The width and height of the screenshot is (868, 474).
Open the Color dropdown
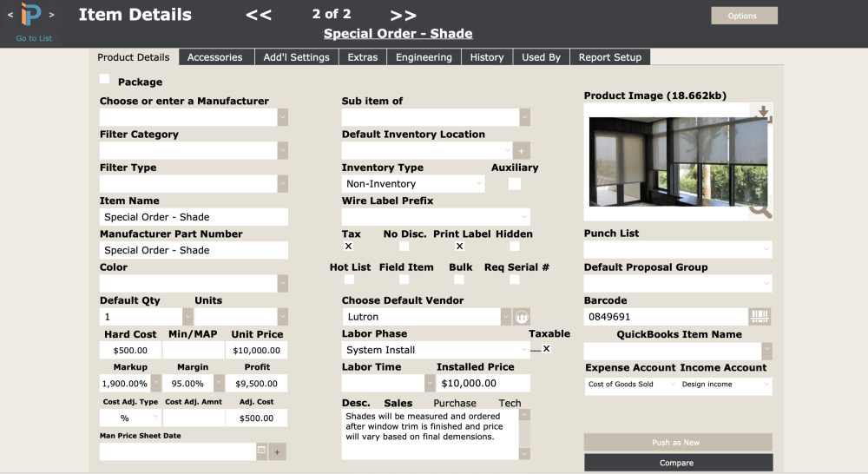pos(282,284)
